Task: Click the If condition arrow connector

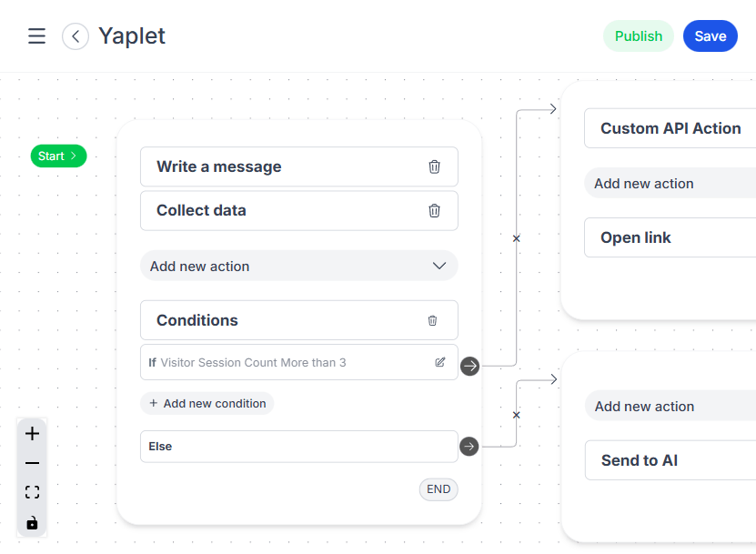Action: [469, 366]
